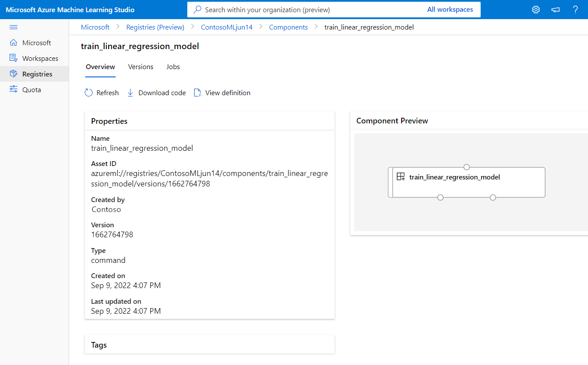This screenshot has height=365, width=588.
Task: Click the component grid icon in preview node
Action: pyautogui.click(x=401, y=177)
